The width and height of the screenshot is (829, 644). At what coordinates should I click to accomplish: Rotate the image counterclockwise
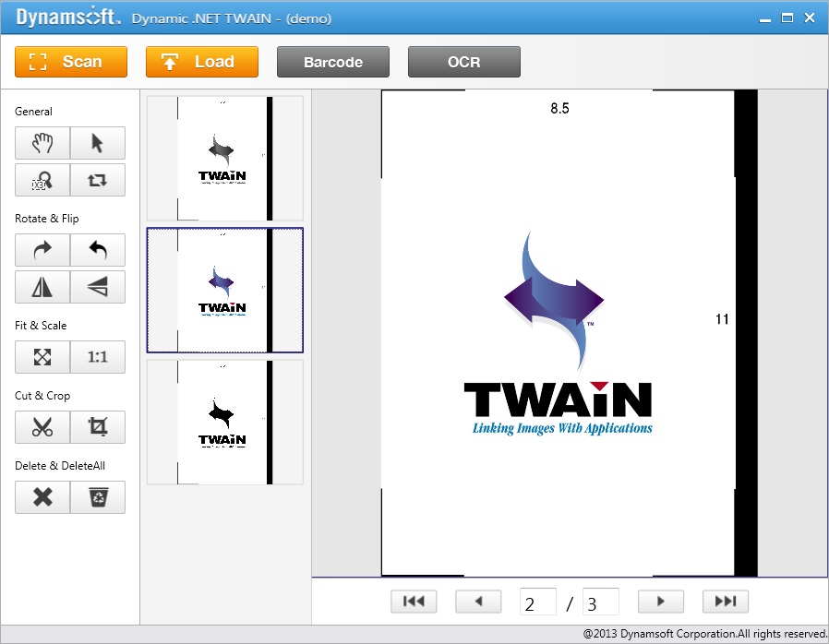point(98,250)
